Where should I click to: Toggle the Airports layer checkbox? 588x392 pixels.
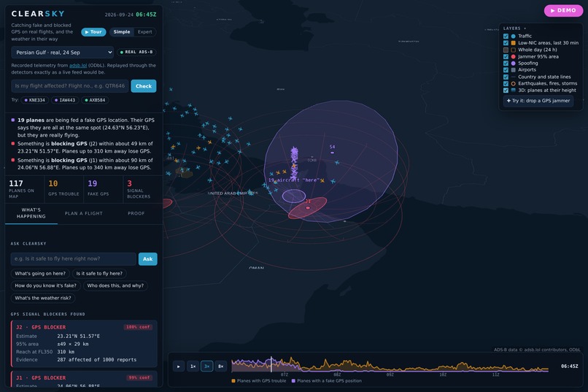(x=506, y=70)
